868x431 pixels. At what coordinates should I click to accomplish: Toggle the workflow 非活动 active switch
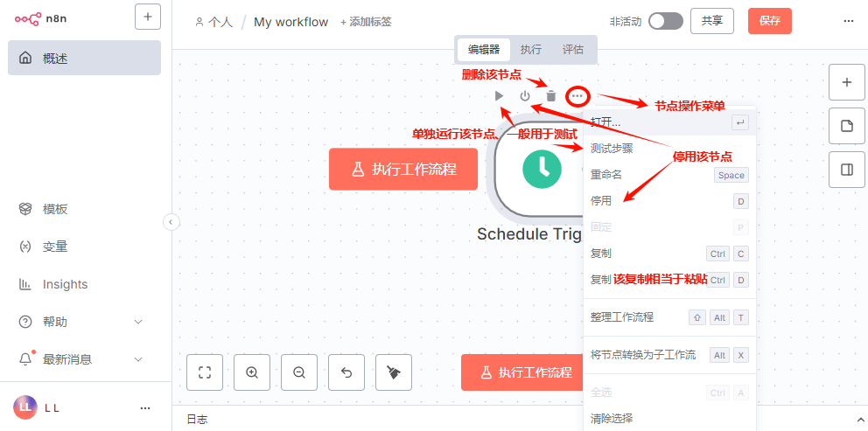point(665,21)
